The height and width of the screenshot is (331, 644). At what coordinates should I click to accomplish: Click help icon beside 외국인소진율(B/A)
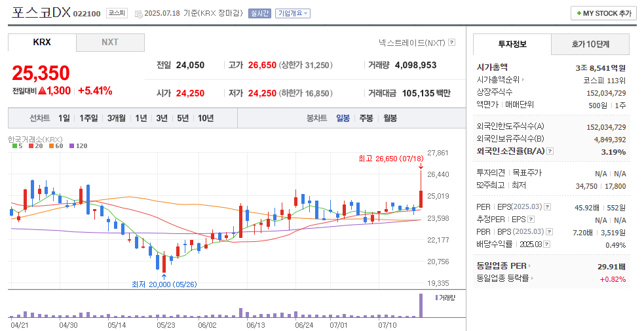[550, 151]
